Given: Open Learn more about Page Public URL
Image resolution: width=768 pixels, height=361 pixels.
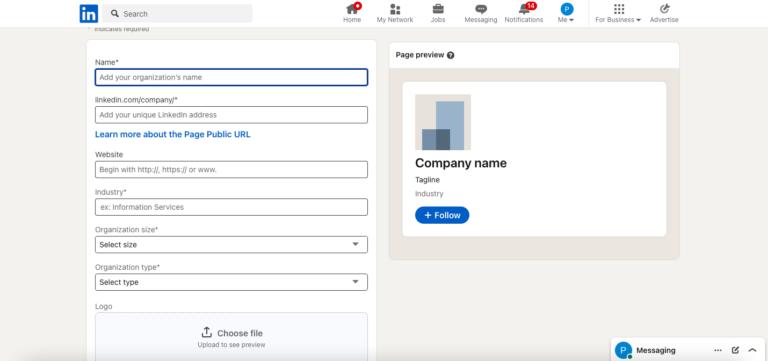Looking at the screenshot, I should pyautogui.click(x=172, y=134).
